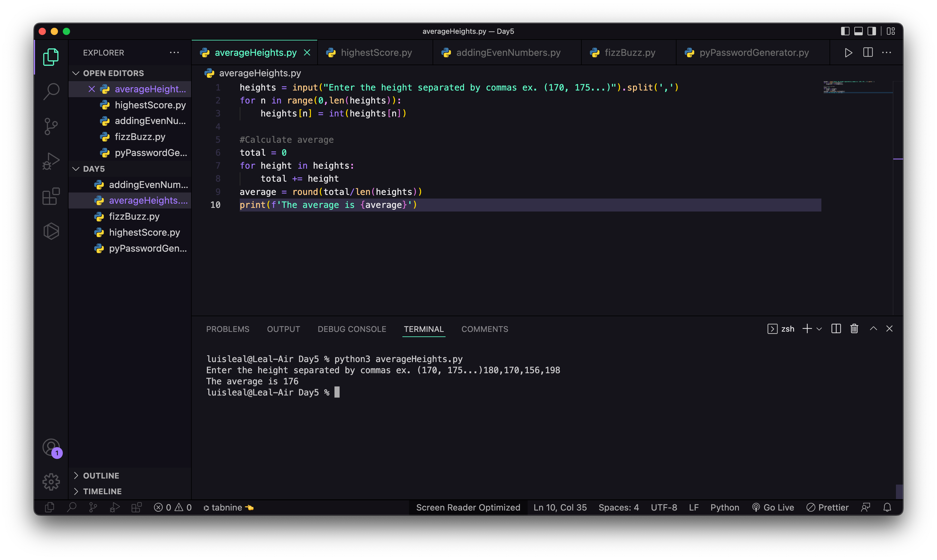Change file encoding UTF-8
937x560 pixels.
[x=664, y=507]
